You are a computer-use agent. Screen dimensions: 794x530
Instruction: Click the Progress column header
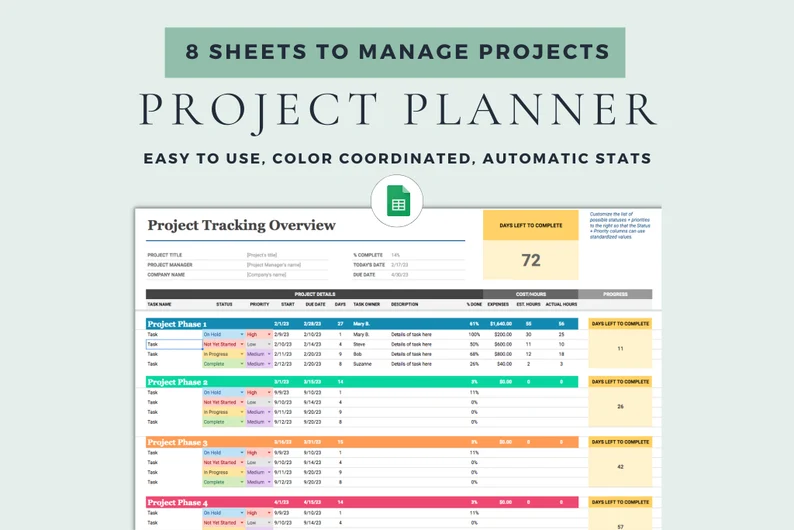(614, 294)
